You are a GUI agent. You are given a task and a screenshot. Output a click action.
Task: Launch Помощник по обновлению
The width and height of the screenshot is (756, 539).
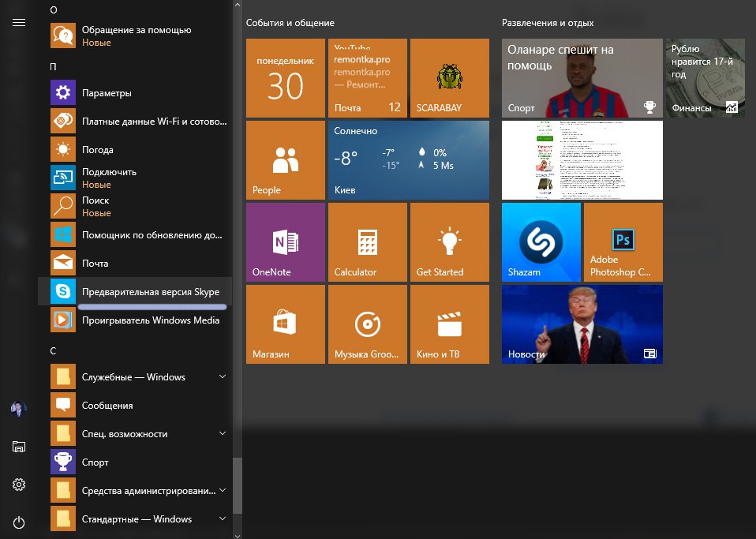point(135,235)
